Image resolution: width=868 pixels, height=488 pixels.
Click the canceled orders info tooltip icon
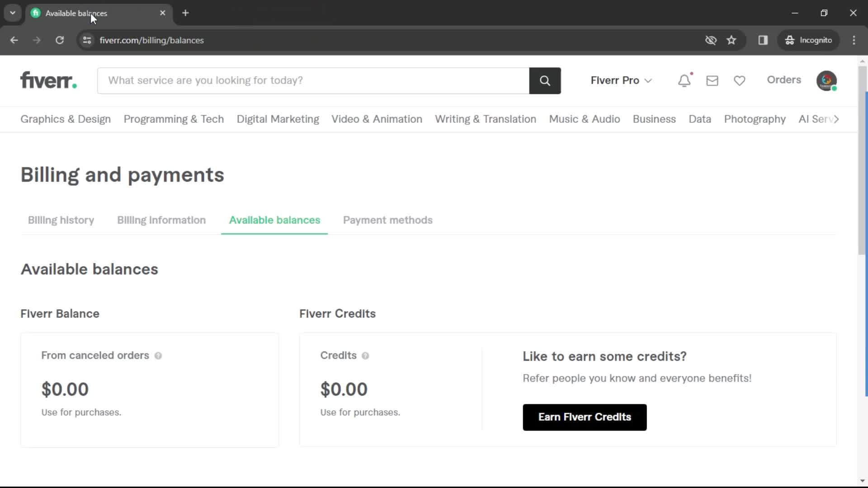(x=158, y=355)
